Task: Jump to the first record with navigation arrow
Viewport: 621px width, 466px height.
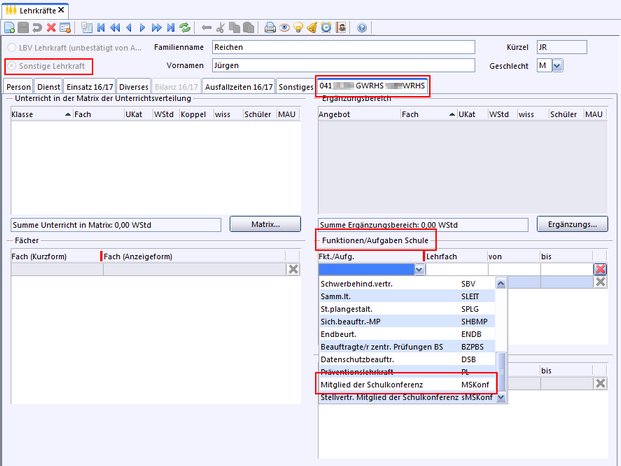Action: [x=101, y=28]
